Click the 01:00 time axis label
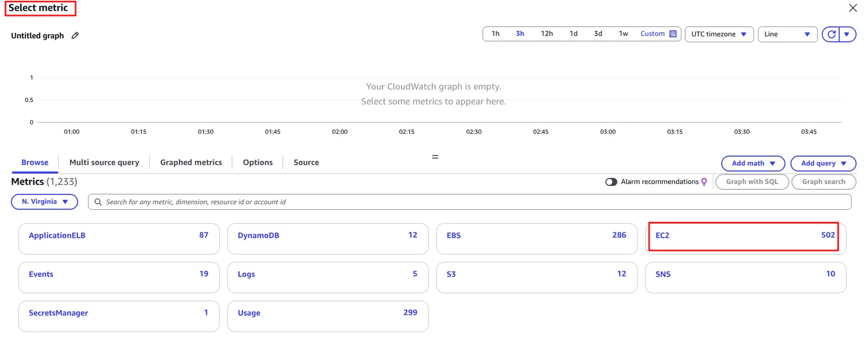This screenshot has width=868, height=343. [x=72, y=132]
